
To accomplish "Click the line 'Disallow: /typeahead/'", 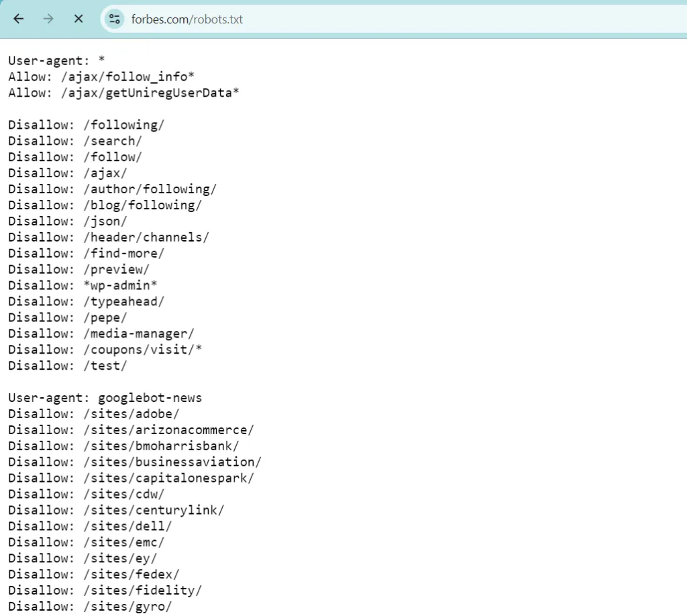I will pyautogui.click(x=87, y=301).
